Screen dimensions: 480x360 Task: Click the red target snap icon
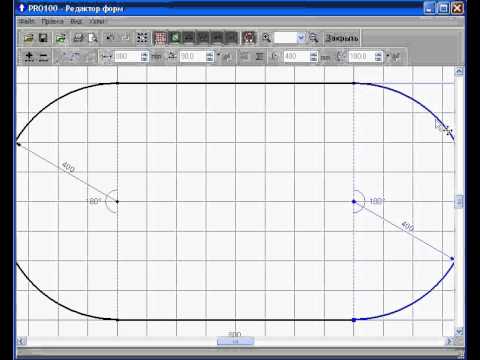click(249, 38)
